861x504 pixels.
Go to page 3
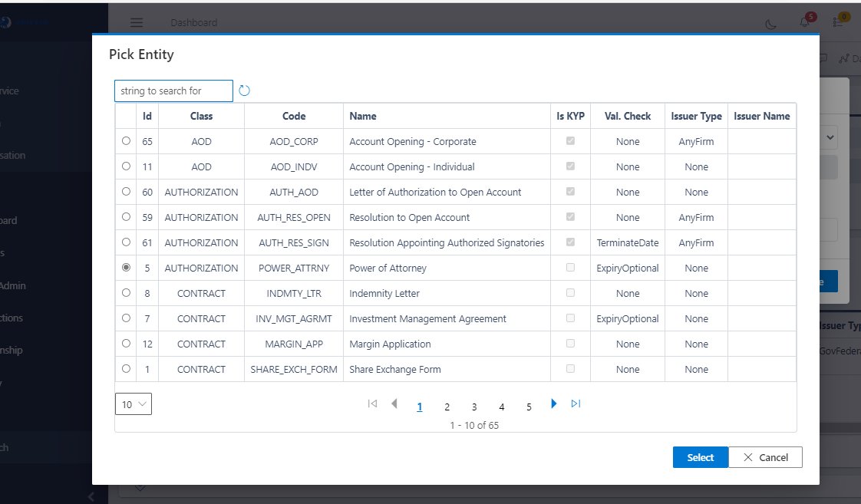(474, 407)
